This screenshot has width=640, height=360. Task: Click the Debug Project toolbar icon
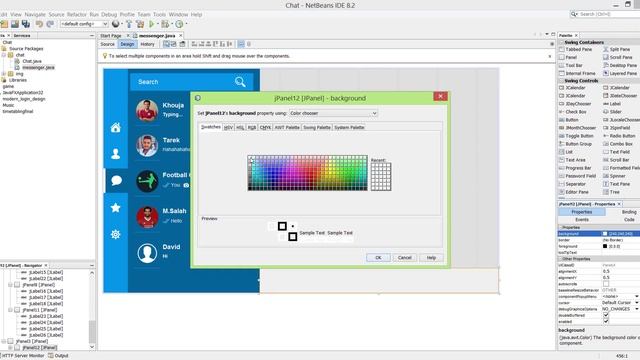coord(165,24)
